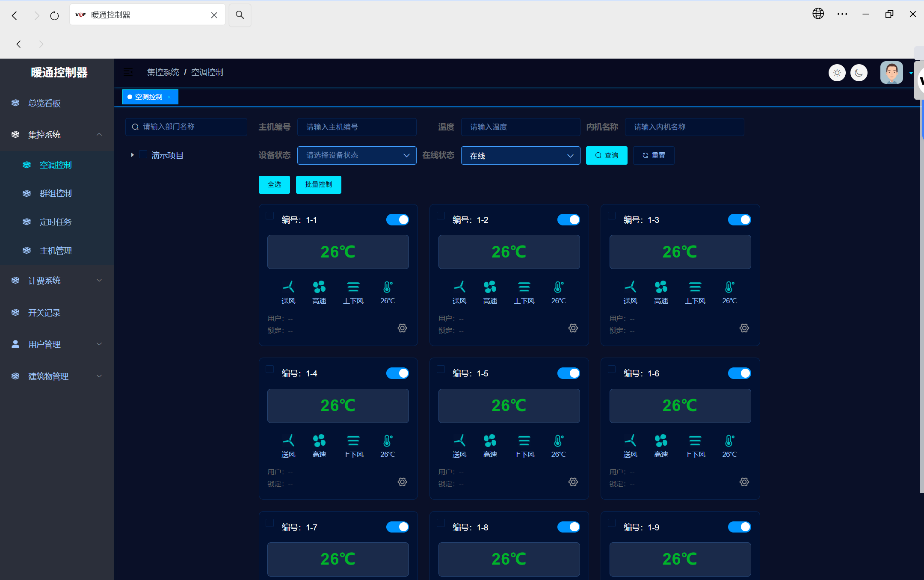
Task: Click the fan mode icon on card 1-2
Action: (x=459, y=287)
